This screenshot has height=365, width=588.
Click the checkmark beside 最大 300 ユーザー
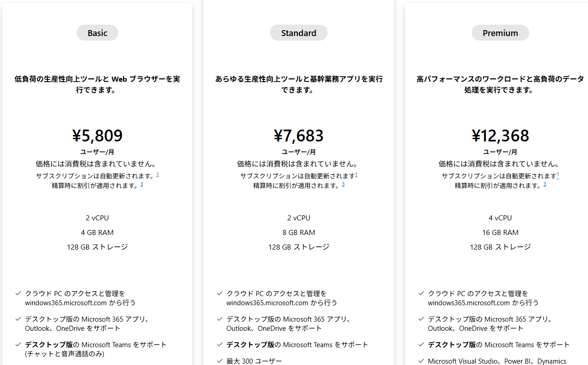point(219,361)
